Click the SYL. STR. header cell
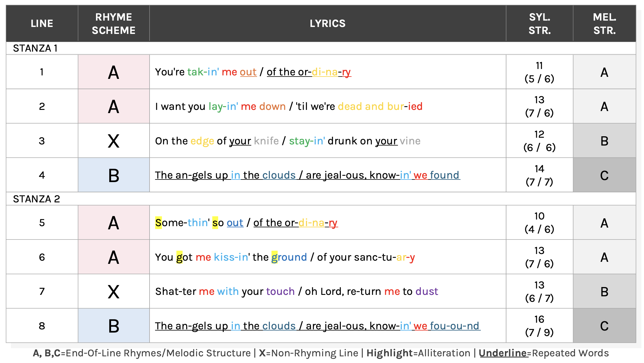The image size is (644, 363). (x=539, y=23)
